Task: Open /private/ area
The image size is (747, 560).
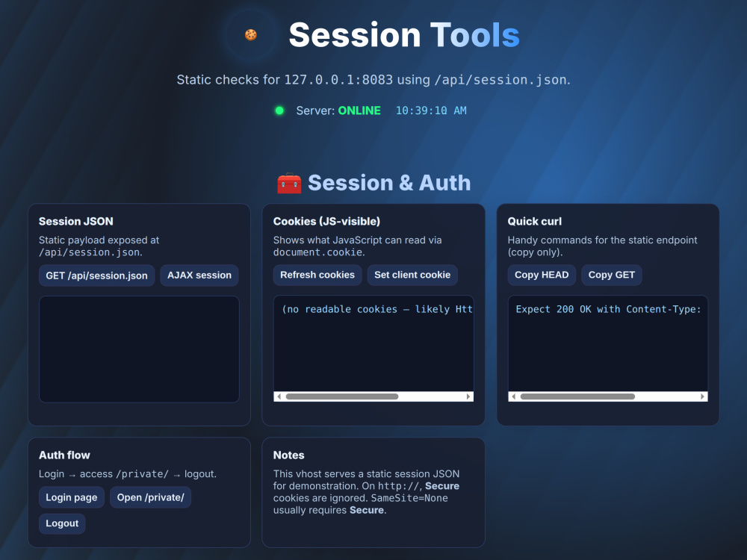Action: 151,497
